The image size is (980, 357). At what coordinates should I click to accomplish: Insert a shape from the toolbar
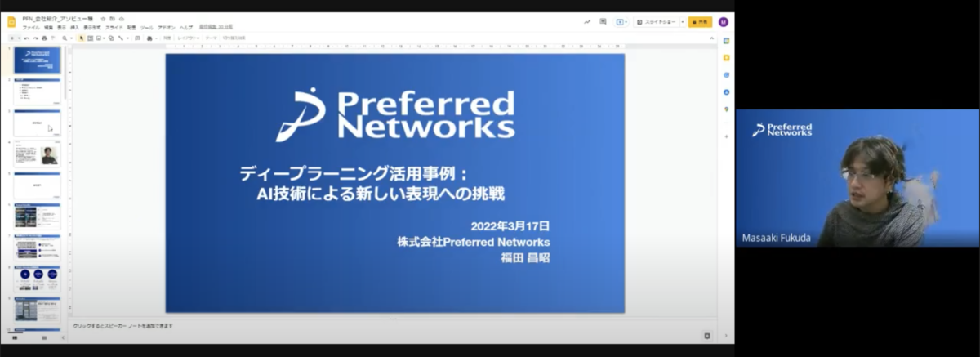111,38
